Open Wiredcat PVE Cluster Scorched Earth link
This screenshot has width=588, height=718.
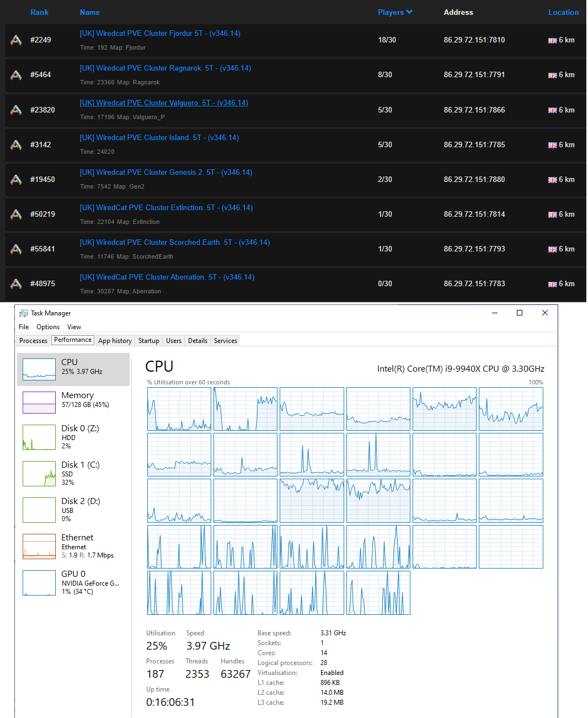[x=175, y=243]
